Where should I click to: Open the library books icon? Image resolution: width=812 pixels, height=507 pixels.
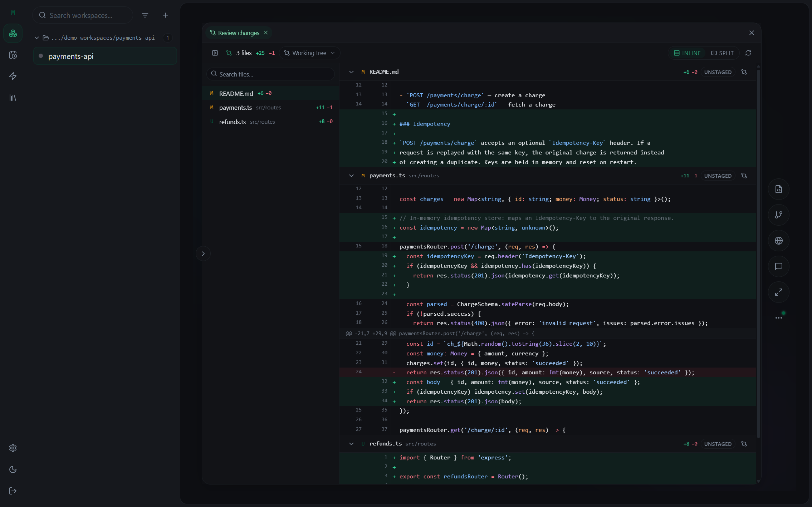coord(13,98)
